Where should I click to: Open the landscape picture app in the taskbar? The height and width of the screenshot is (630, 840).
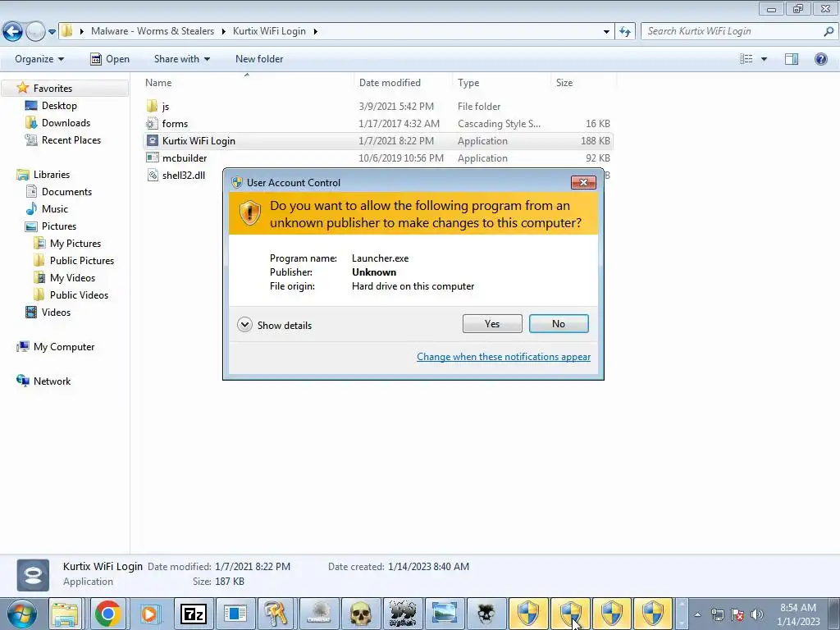point(444,614)
